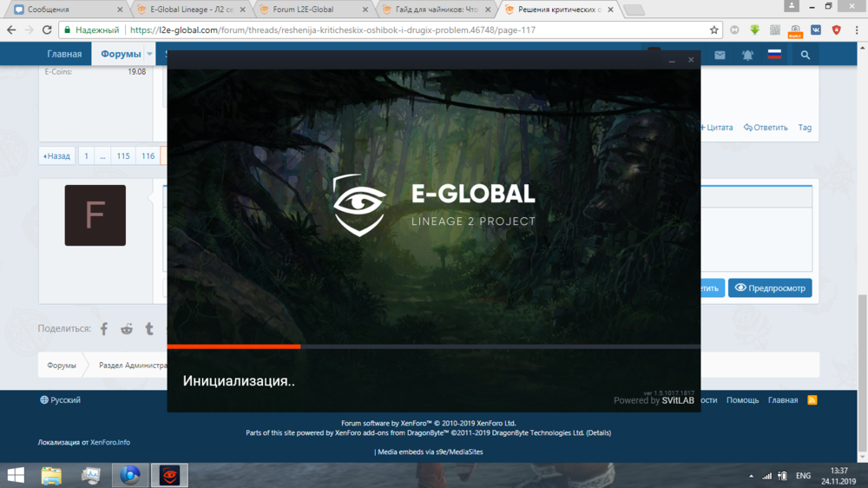Viewport: 868px width, 488px height.
Task: Click the browser address bar URL
Action: pos(347,30)
